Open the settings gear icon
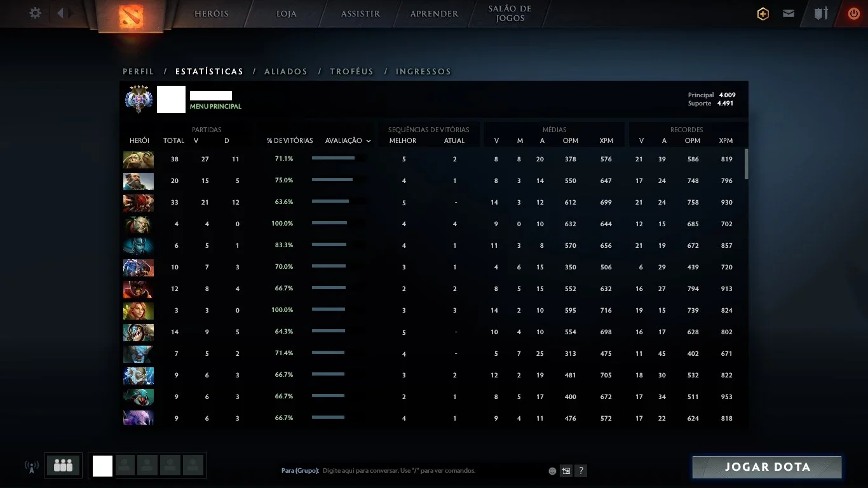868x488 pixels. pyautogui.click(x=36, y=13)
